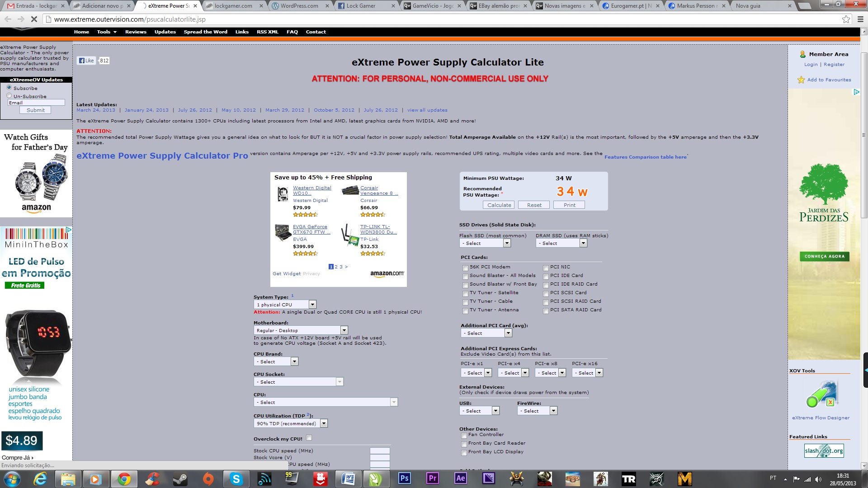The image size is (868, 488).
Task: Open After Effects from the taskbar
Action: point(460,479)
